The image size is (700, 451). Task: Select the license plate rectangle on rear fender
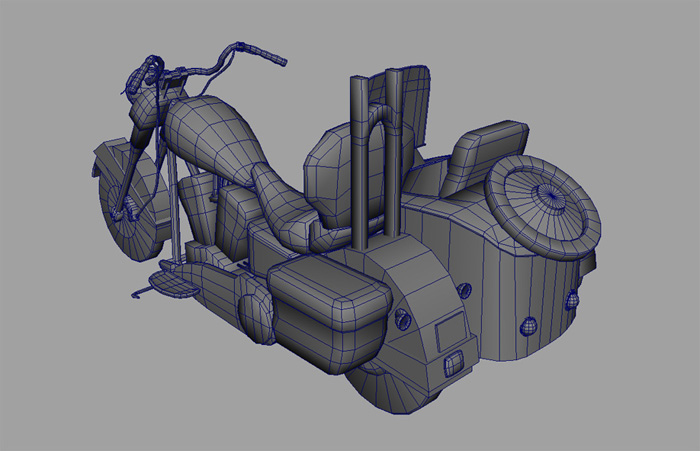pos(451,330)
